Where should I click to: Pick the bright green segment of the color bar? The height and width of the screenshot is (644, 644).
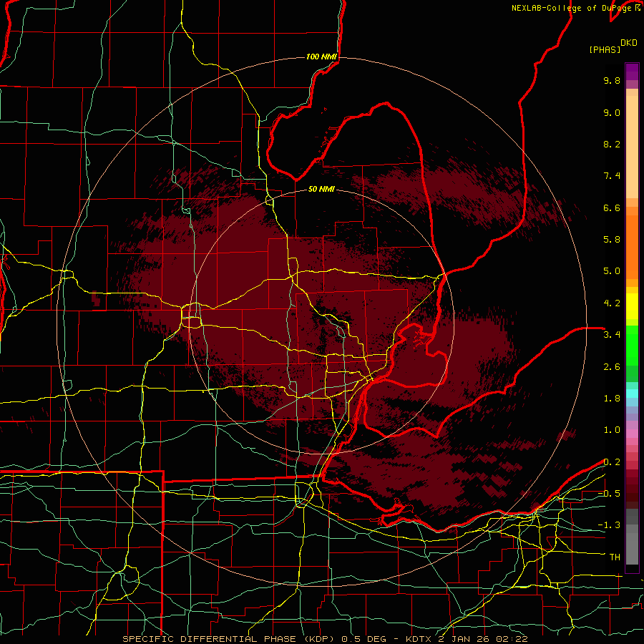click(632, 345)
